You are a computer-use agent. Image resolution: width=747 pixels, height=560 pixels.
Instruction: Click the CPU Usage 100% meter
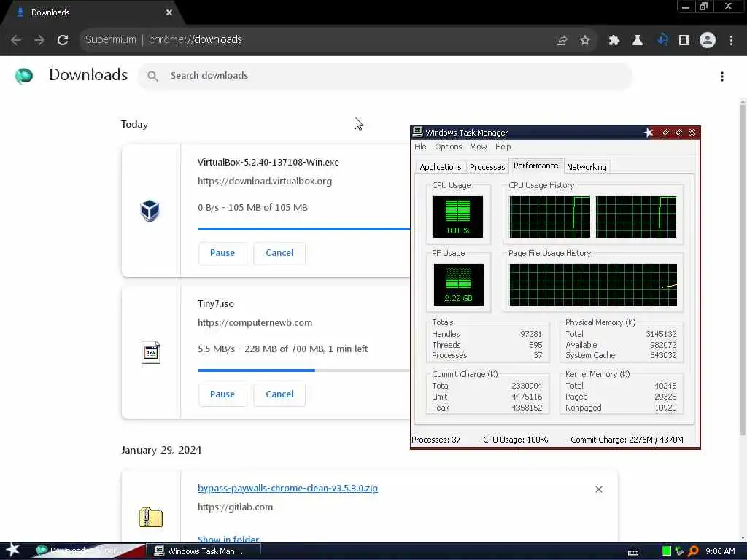pyautogui.click(x=458, y=217)
